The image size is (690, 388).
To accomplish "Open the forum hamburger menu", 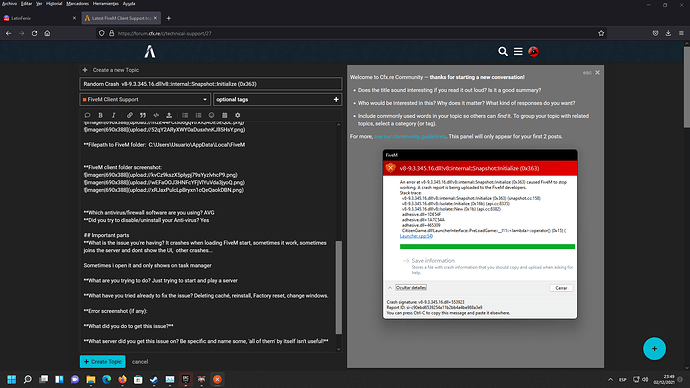I will coord(518,51).
